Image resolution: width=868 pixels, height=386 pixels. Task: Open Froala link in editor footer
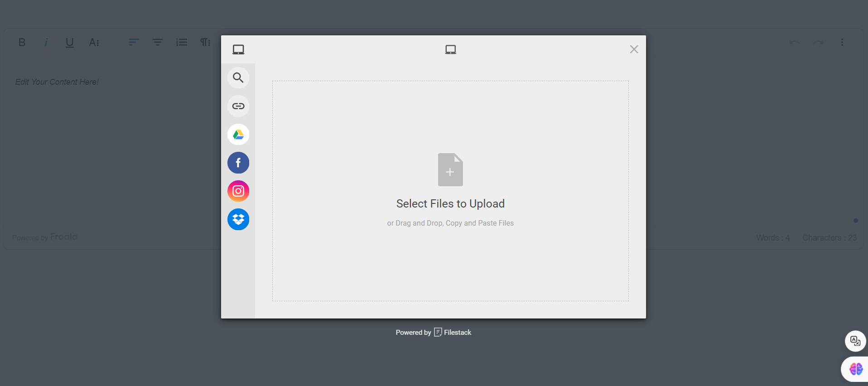coord(63,236)
